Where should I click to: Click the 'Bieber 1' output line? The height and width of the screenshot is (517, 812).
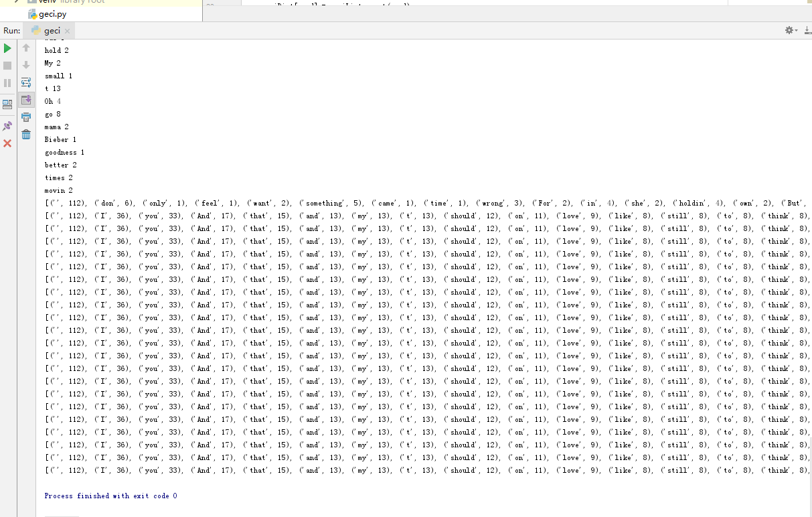[x=61, y=139]
